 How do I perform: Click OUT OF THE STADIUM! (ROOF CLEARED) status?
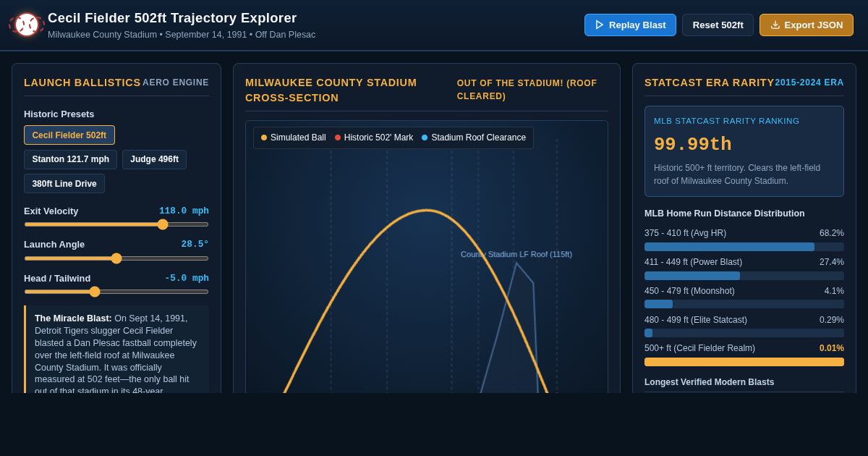pyautogui.click(x=532, y=90)
